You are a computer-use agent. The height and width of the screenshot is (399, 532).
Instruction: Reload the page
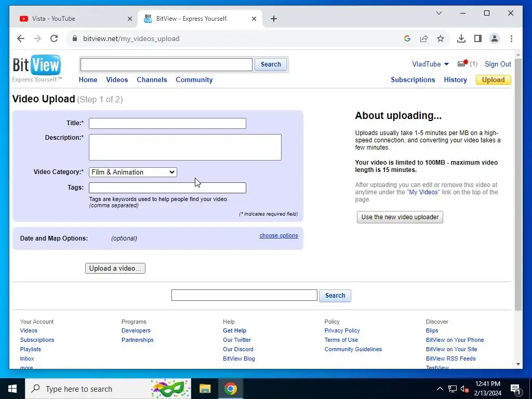click(x=54, y=38)
